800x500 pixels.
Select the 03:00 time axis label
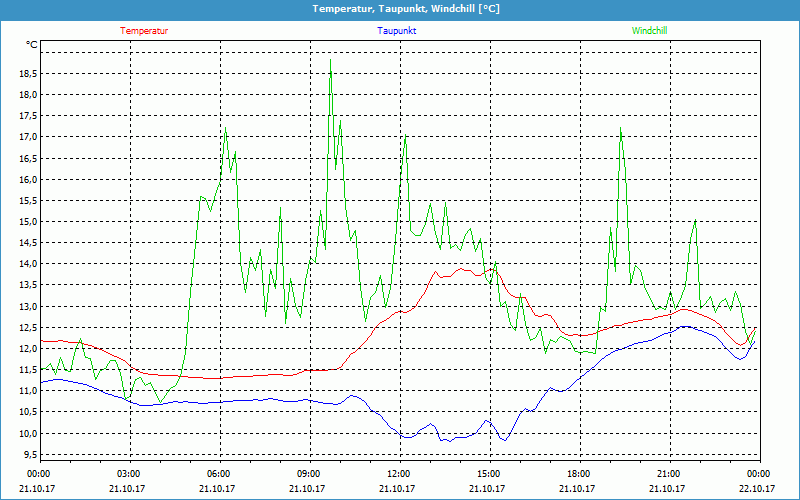tap(129, 474)
